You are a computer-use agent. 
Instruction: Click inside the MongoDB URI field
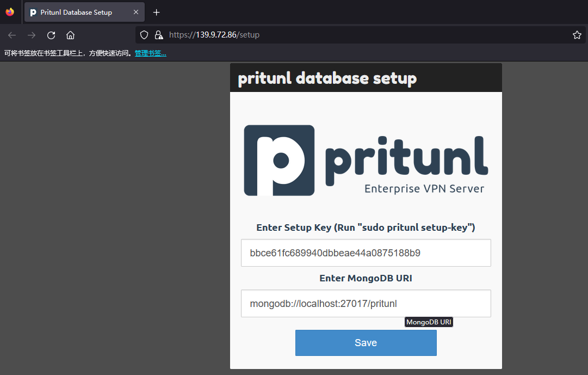point(366,303)
